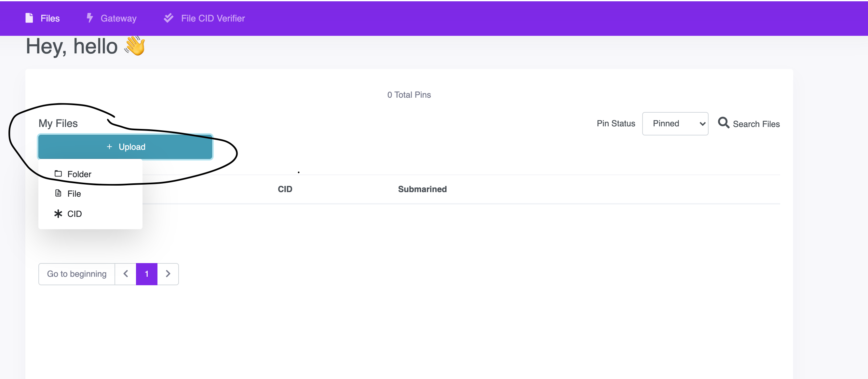Screen dimensions: 868x379
Task: Collapse the Upload options menu
Action: click(125, 147)
